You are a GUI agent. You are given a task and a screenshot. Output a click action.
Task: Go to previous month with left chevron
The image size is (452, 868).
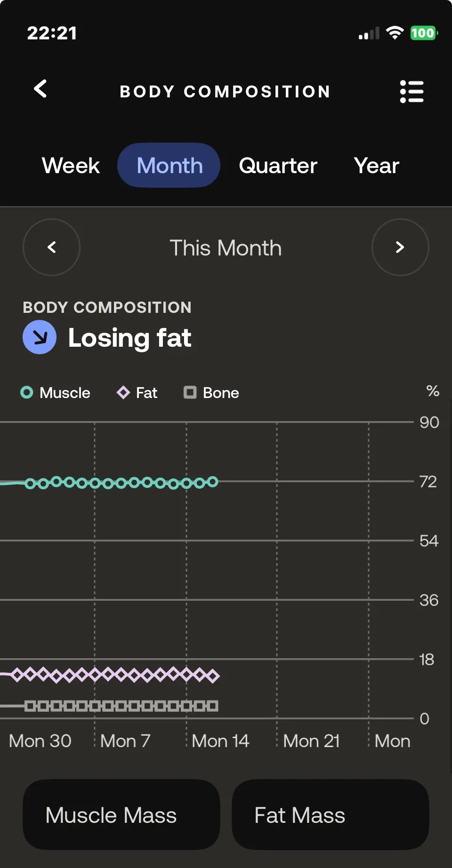tap(51, 247)
